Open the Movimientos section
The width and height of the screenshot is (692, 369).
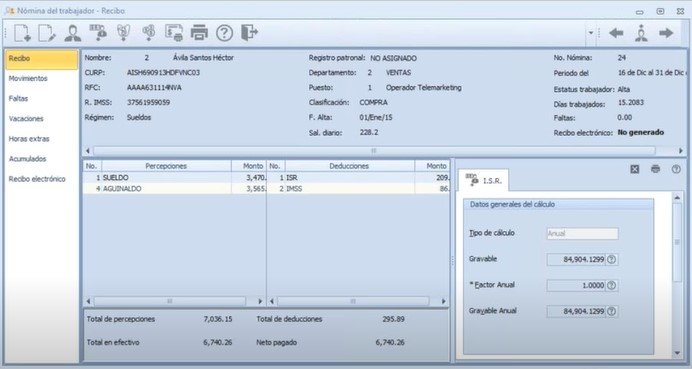tap(28, 79)
